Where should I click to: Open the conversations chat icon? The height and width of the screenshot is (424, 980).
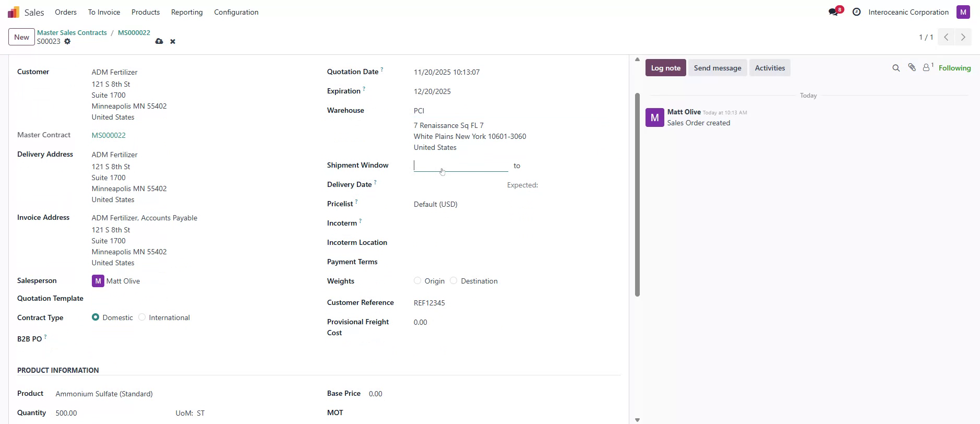(833, 12)
